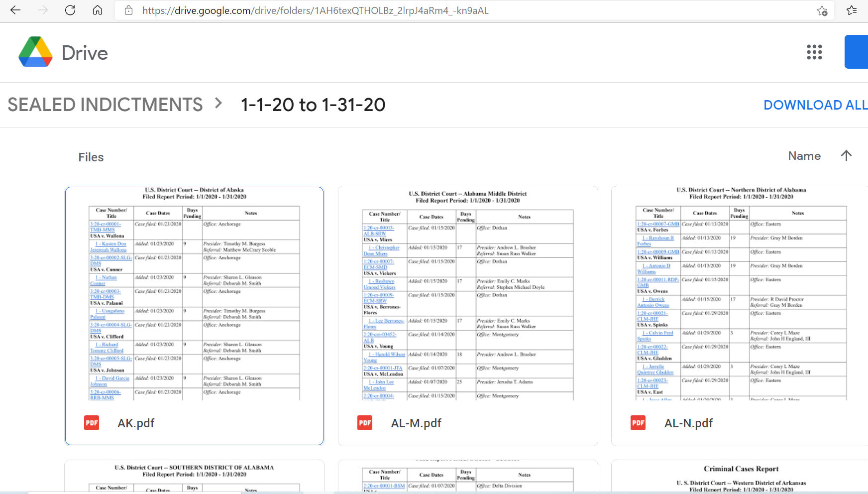This screenshot has height=494, width=868.
Task: Open the Google apps grid
Action: 814,52
